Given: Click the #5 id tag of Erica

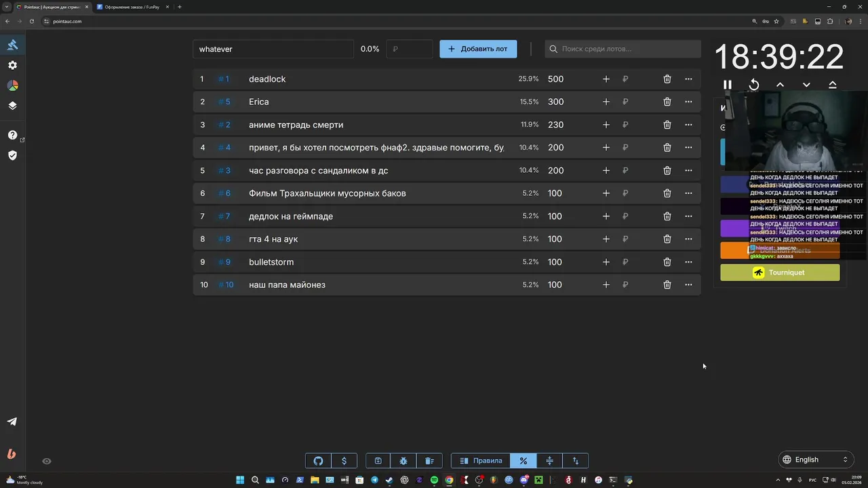Looking at the screenshot, I should pos(224,102).
